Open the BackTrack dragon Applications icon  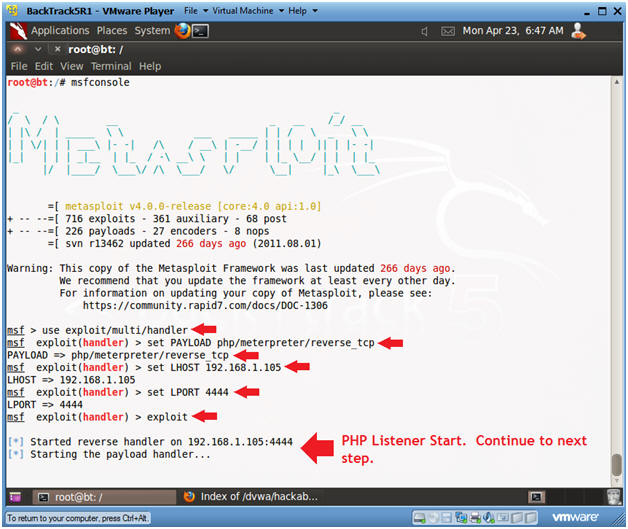[x=18, y=31]
